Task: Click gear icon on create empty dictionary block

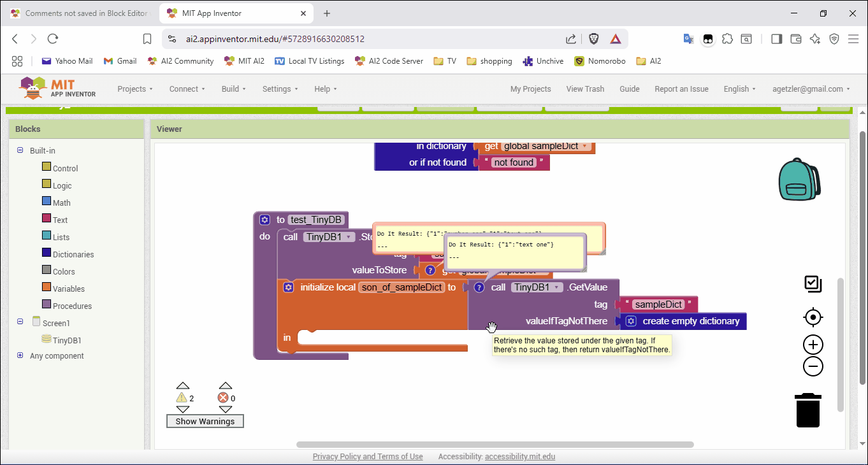Action: (x=631, y=321)
